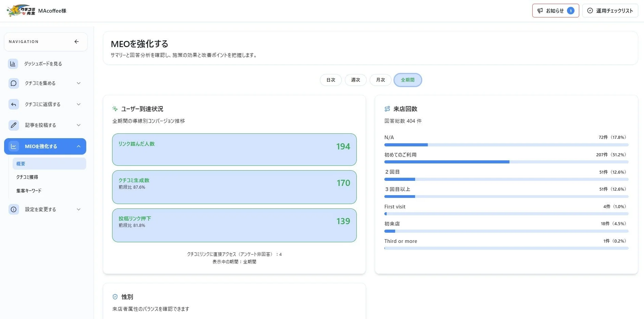Expand the 記事を投稿する chevron
Viewport: 644px width, 319px height.
[79, 125]
